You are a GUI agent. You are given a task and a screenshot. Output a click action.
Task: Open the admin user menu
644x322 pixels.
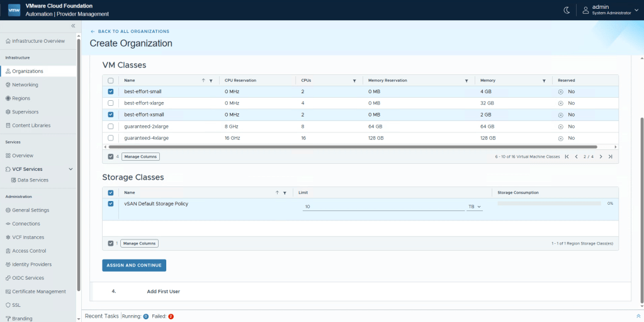pyautogui.click(x=608, y=9)
